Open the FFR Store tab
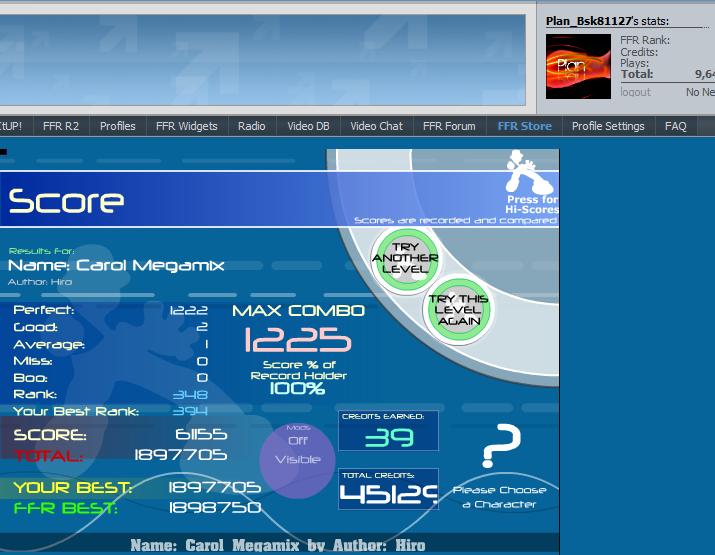Screen dimensions: 715x555 coord(524,126)
